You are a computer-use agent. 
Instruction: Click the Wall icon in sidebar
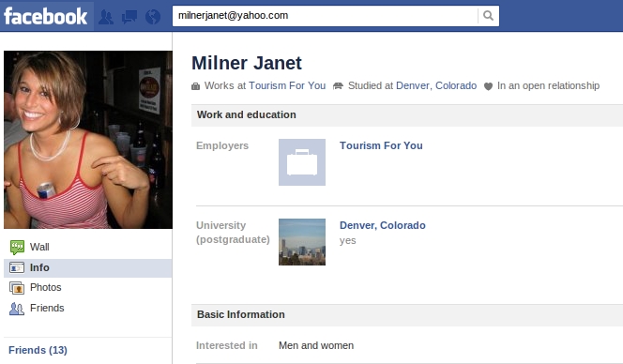click(17, 247)
